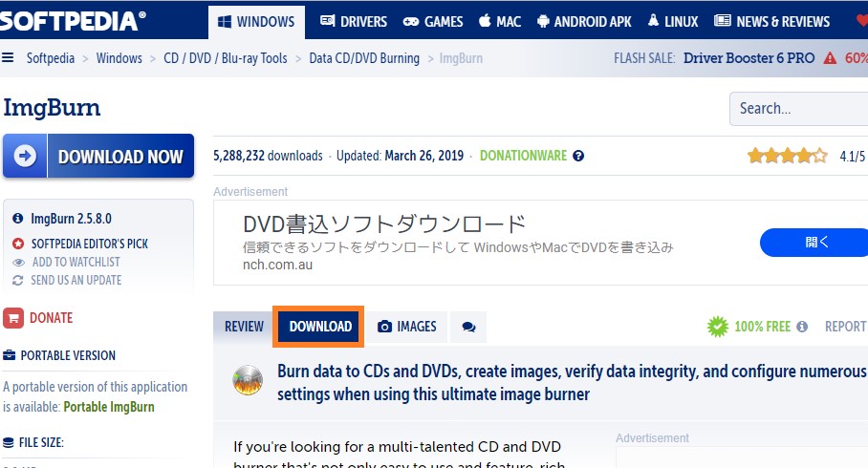Open CD / DVD / Blu-ray Tools breadcrumb
The height and width of the screenshot is (468, 868).
(226, 58)
